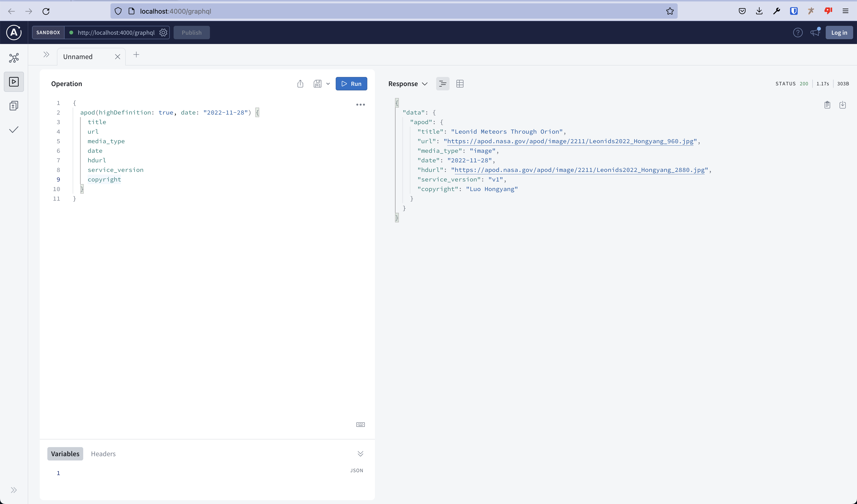Screen dimensions: 857x504
Task: Open the Response dropdown
Action: [408, 84]
